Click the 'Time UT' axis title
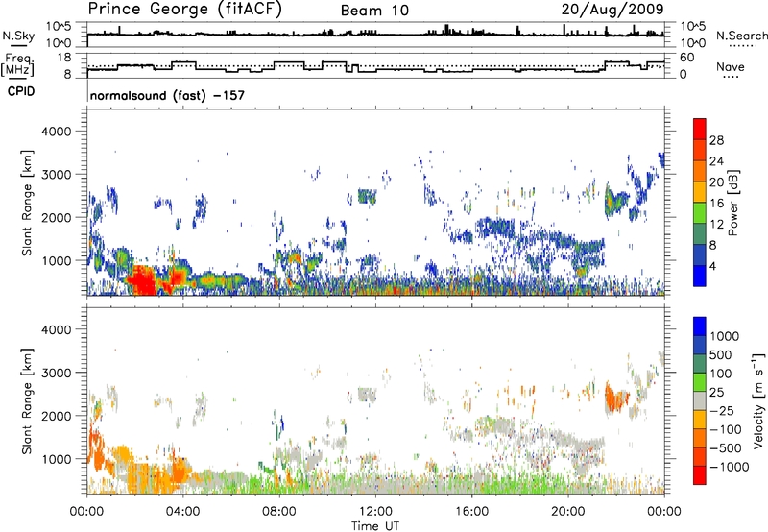 (375, 526)
